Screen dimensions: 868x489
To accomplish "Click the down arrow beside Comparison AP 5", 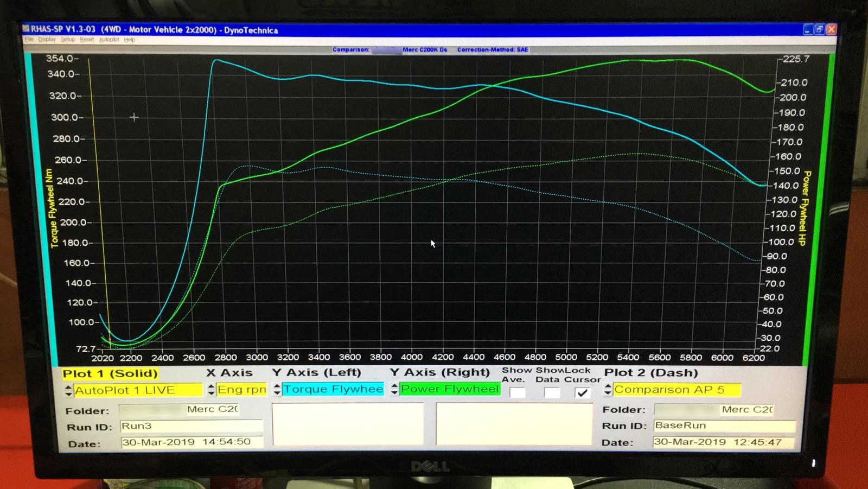I will pos(608,393).
